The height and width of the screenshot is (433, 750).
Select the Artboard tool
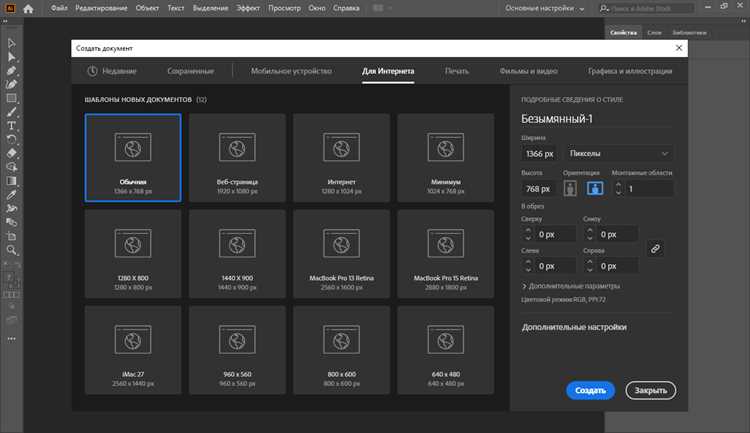11,236
